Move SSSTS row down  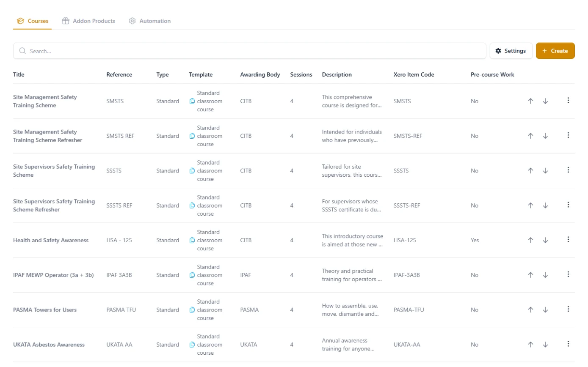click(x=545, y=170)
